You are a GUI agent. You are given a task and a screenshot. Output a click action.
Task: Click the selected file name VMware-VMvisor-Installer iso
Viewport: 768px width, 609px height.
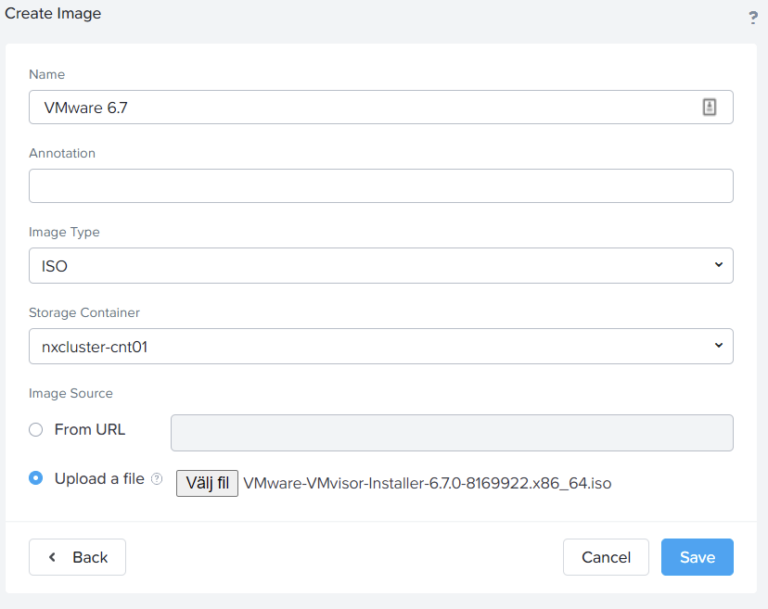click(427, 484)
